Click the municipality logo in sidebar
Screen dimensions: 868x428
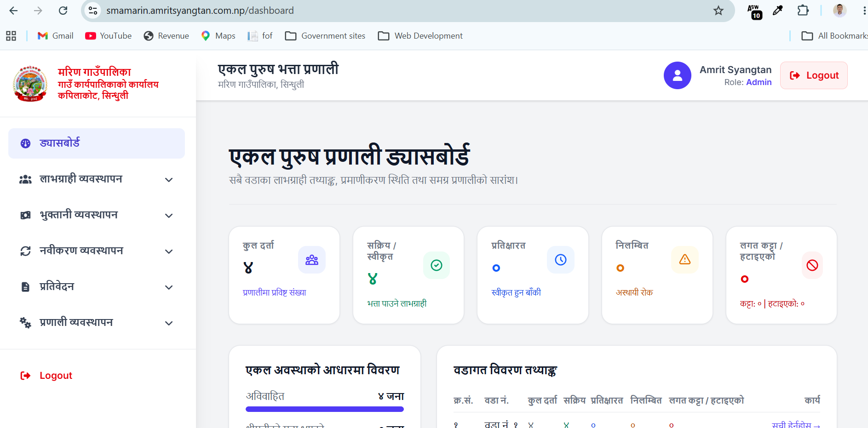30,84
